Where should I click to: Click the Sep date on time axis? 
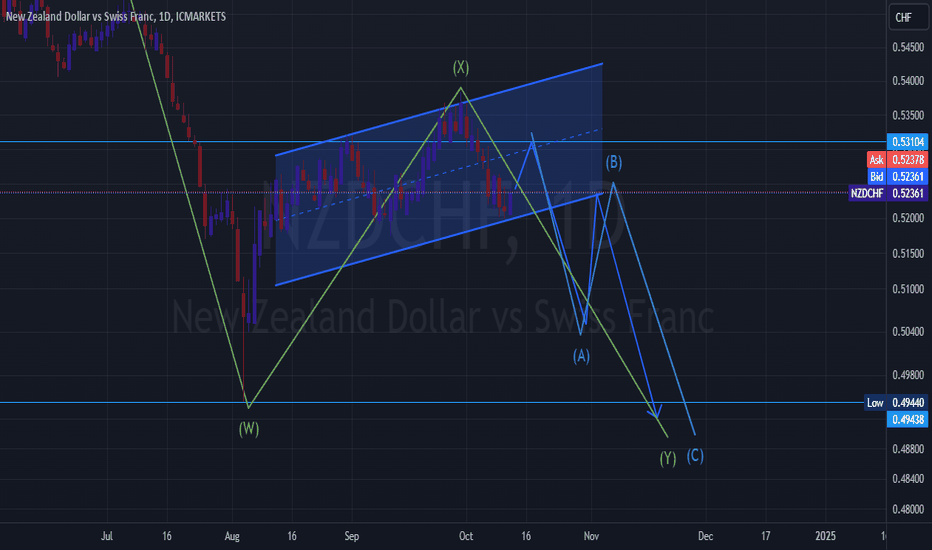pyautogui.click(x=352, y=536)
